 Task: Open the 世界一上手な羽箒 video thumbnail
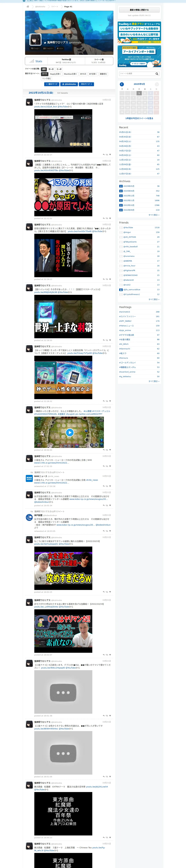point(63,316)
